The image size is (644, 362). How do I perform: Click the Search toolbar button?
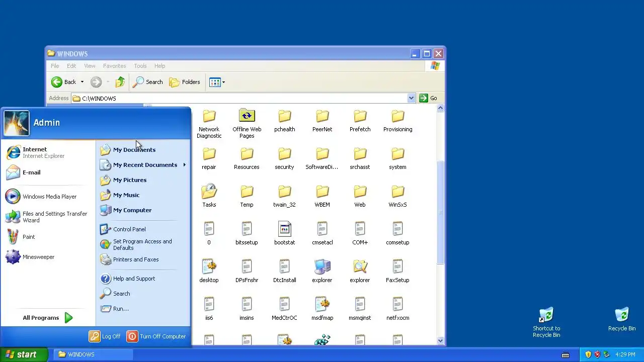(148, 82)
